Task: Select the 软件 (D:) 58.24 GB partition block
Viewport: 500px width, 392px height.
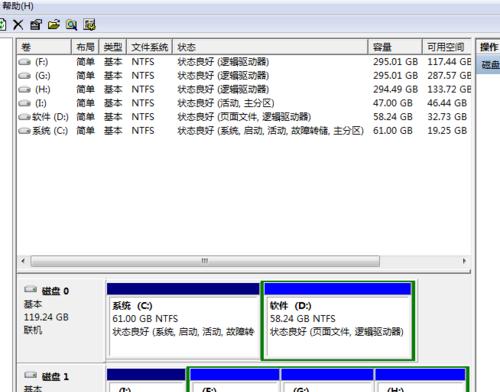Action: tap(338, 321)
